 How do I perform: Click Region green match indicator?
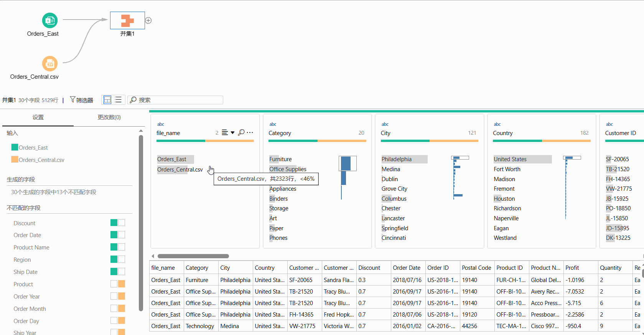(x=114, y=259)
